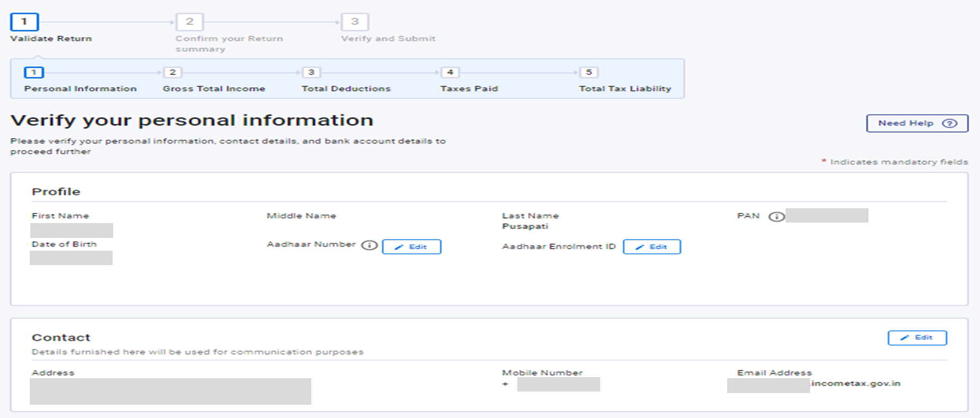Click the Address field value

(x=171, y=391)
